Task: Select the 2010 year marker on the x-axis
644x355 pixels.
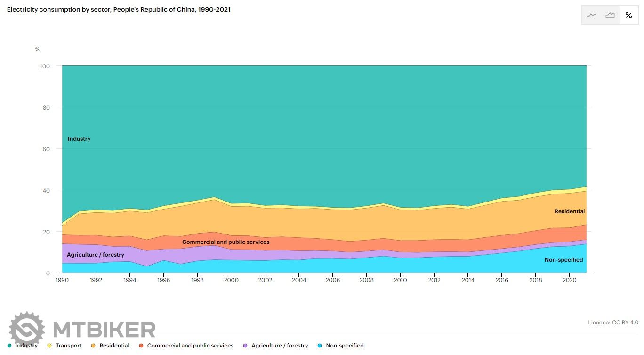Action: 400,280
